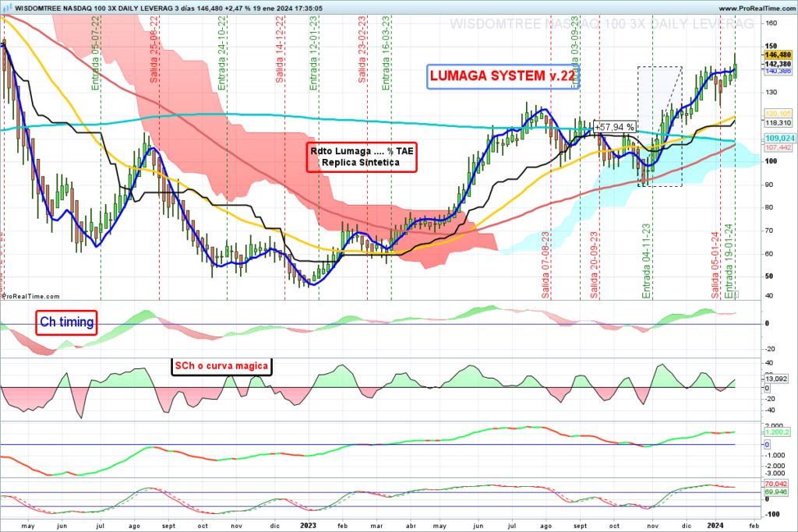Screen dimensions: 798x532
Task: Click the yellow 120,105 average tag
Action: pos(778,114)
